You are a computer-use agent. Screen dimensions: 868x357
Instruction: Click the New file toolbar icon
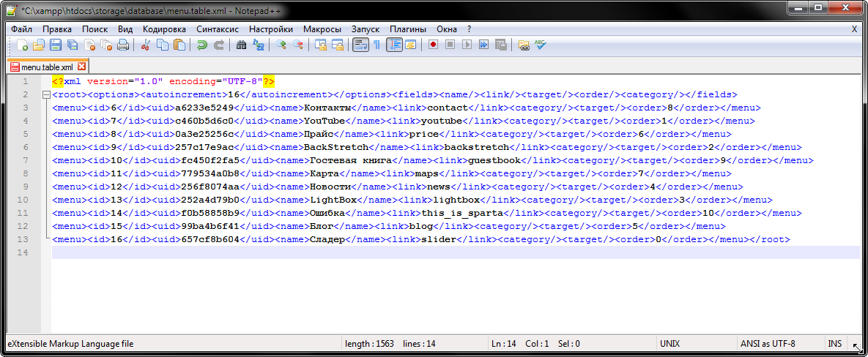point(22,45)
